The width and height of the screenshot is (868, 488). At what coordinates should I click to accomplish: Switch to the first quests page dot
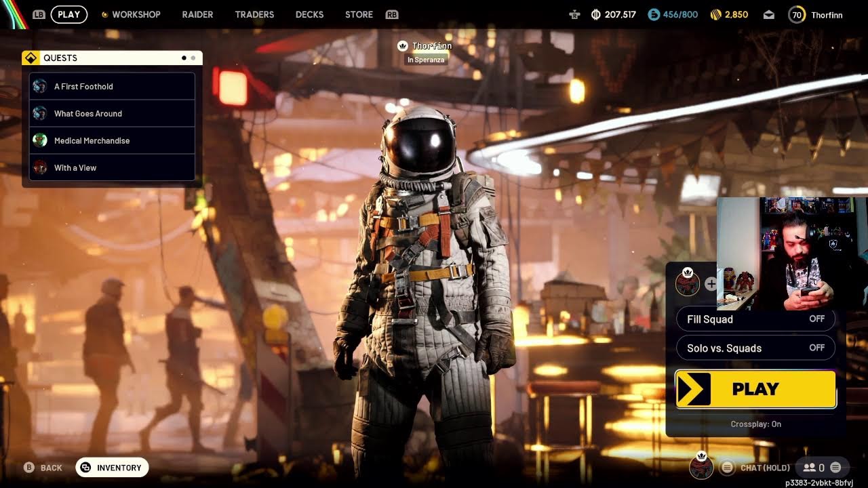pyautogui.click(x=184, y=58)
